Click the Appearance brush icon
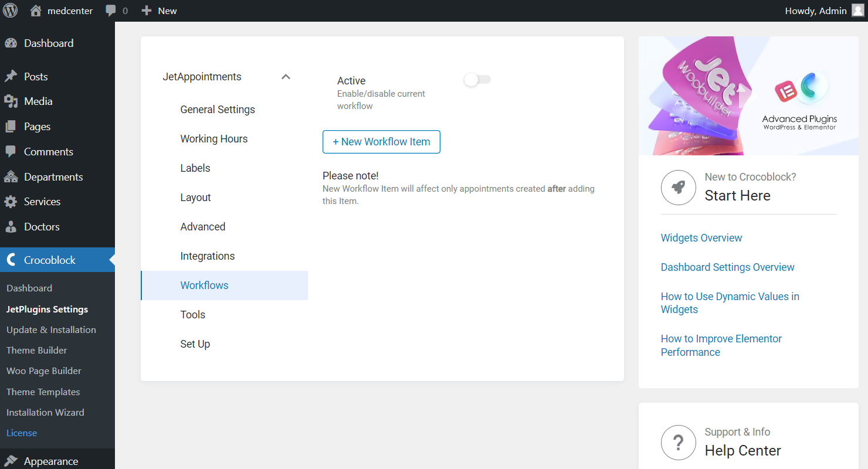The width and height of the screenshot is (868, 469). [11, 461]
